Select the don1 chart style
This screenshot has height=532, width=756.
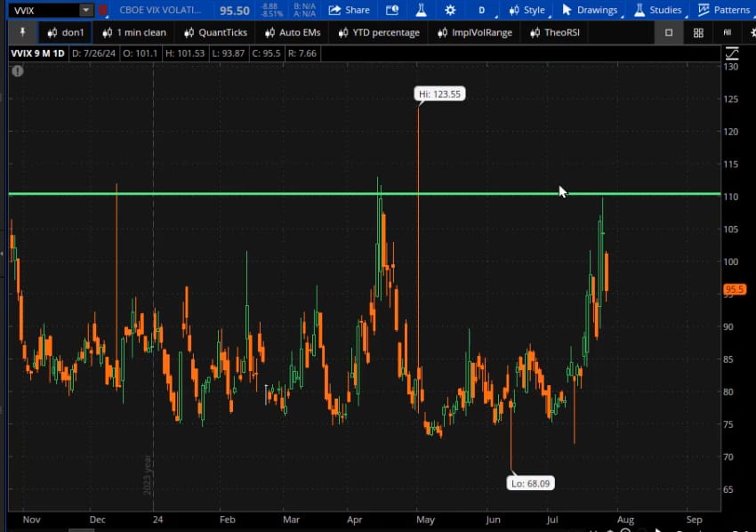click(x=66, y=32)
